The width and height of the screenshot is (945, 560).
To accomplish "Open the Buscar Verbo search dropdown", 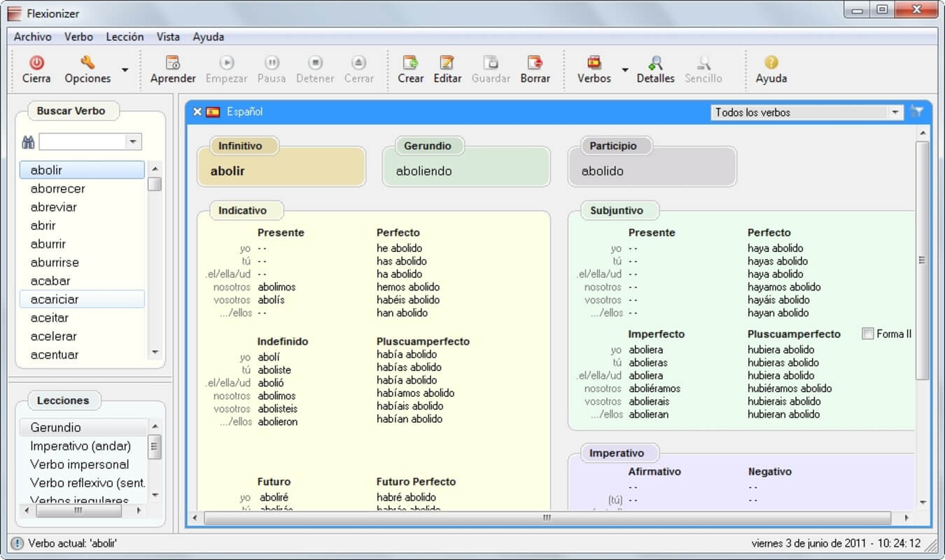I will click(133, 142).
